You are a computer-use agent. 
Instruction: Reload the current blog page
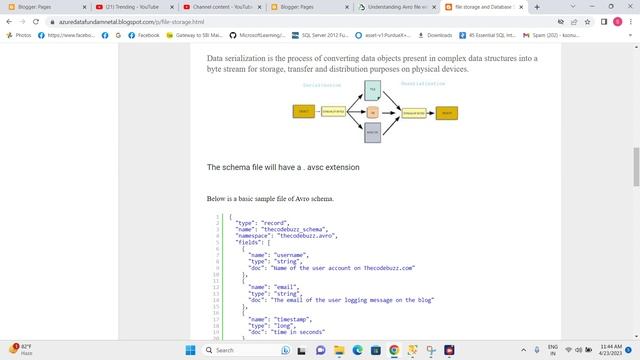[36, 22]
